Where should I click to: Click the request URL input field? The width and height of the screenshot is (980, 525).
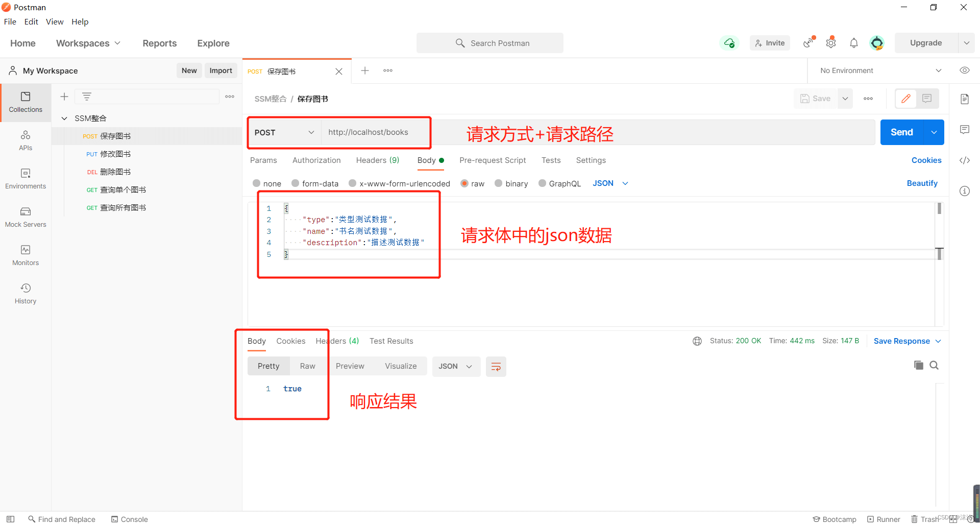point(597,133)
